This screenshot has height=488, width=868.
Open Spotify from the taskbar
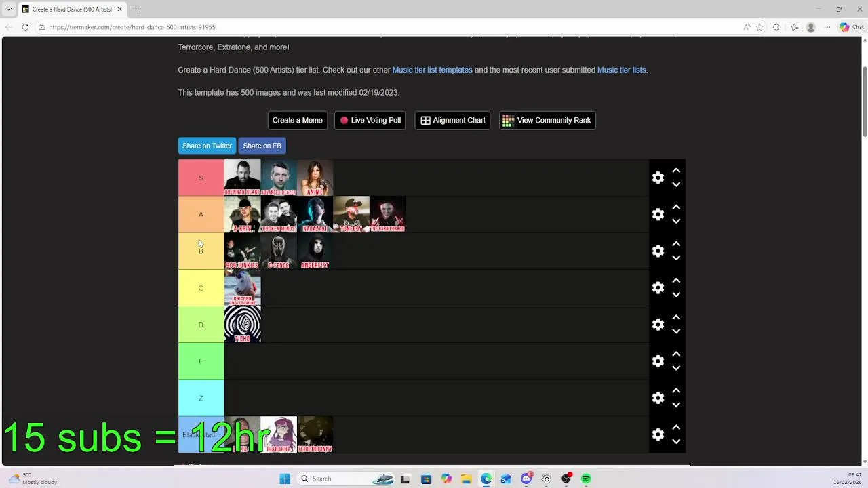click(x=586, y=479)
